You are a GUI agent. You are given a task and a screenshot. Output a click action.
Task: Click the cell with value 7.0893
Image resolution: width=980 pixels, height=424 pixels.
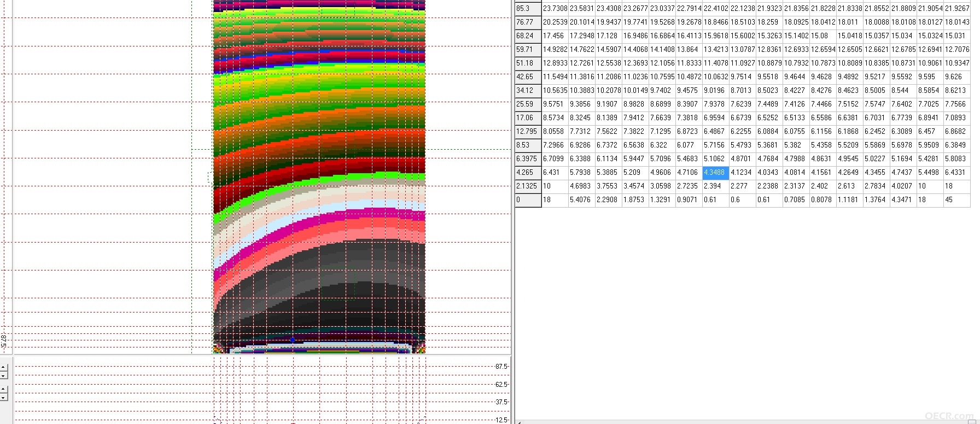pyautogui.click(x=957, y=118)
